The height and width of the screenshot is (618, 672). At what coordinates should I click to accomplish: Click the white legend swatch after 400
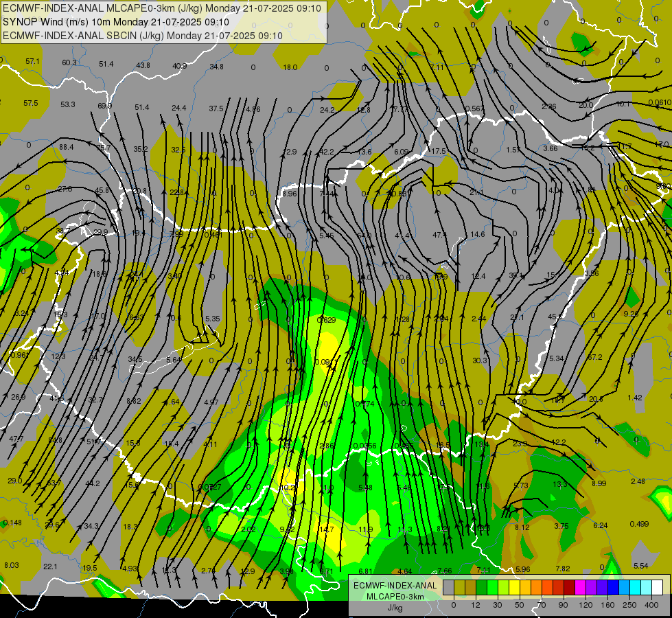(x=658, y=587)
